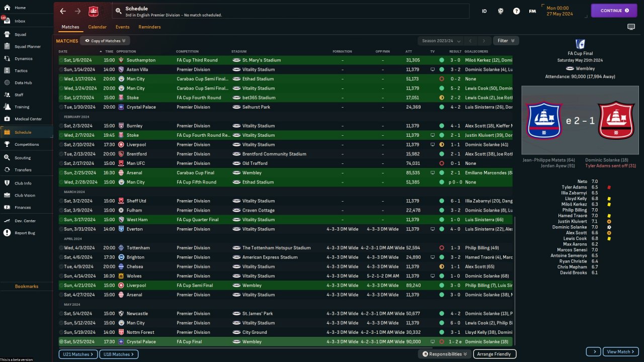Toggle selection of the Sat, 1/6/2024 match
The image size is (644, 362).
(x=61, y=60)
